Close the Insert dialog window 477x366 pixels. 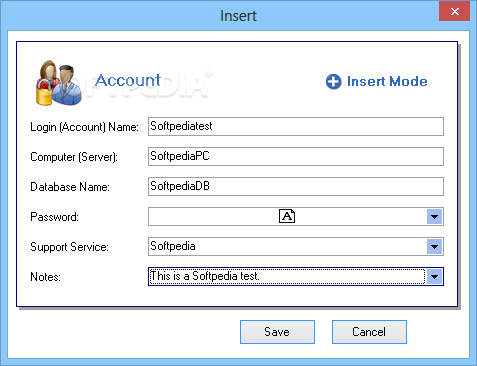(454, 12)
